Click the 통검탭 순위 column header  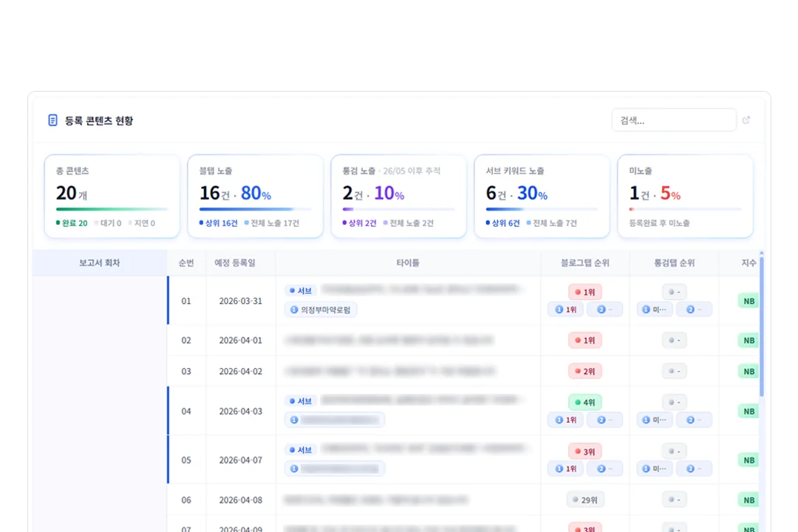674,263
